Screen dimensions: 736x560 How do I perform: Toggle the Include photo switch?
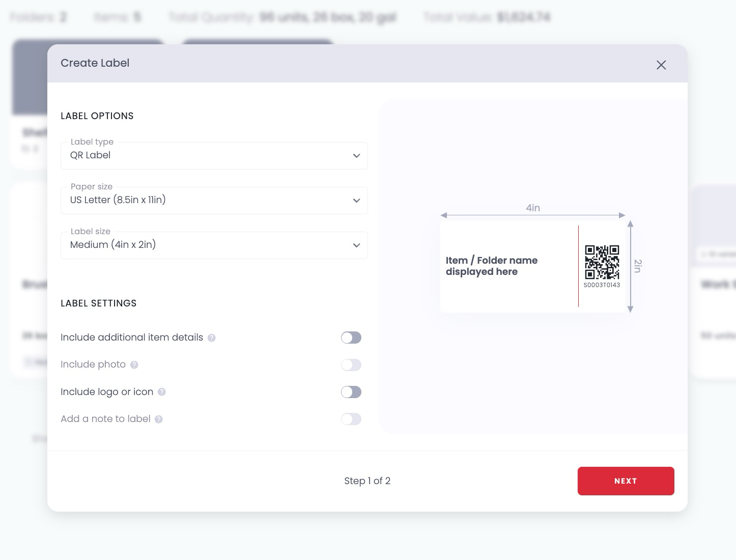(351, 365)
